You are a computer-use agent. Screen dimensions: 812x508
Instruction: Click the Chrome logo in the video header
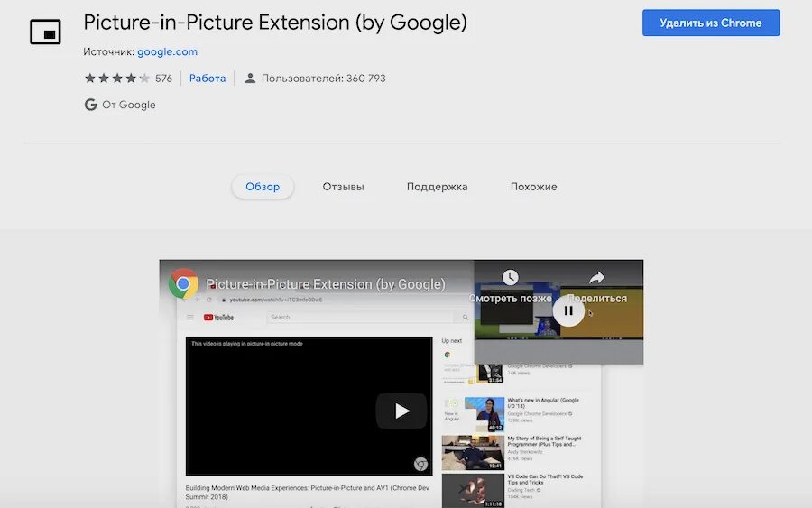coord(183,283)
